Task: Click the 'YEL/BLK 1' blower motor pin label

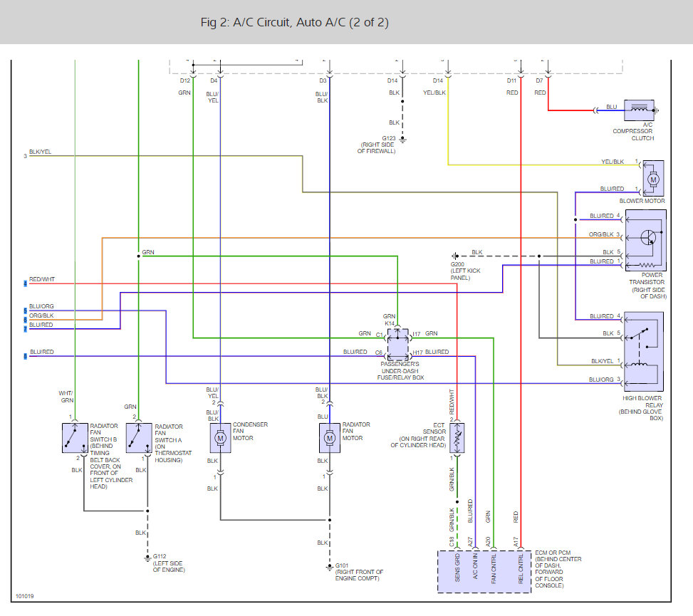Action: coord(620,162)
